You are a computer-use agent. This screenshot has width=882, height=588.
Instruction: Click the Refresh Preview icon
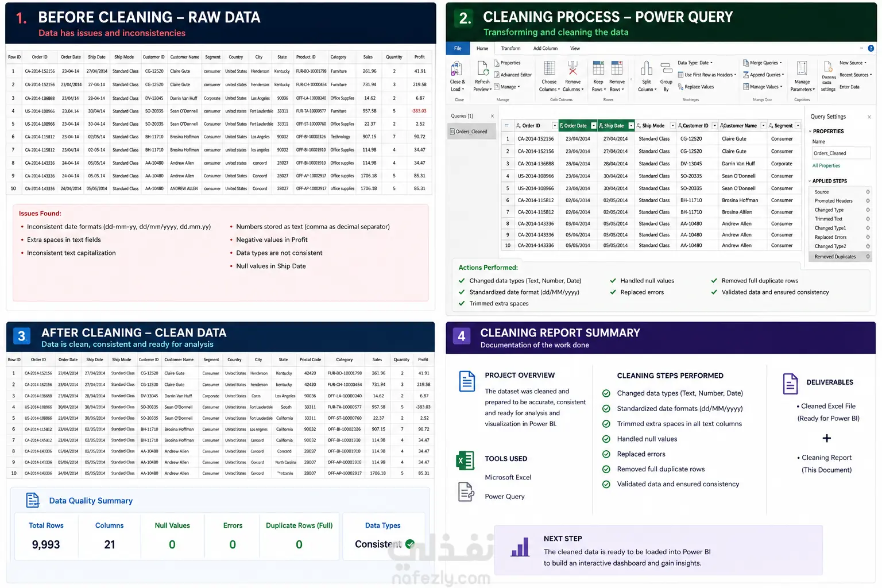point(482,68)
